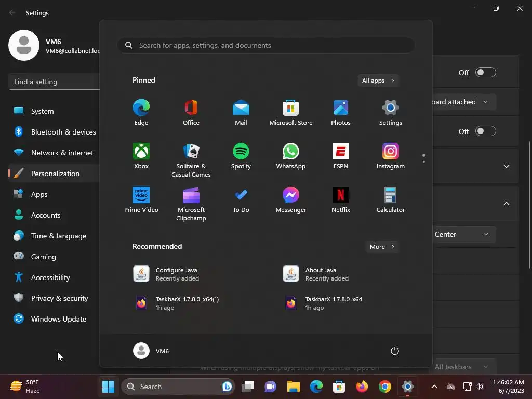Toggle the second Off switch in Settings
Viewport: 532px width, 399px height.
486,131
